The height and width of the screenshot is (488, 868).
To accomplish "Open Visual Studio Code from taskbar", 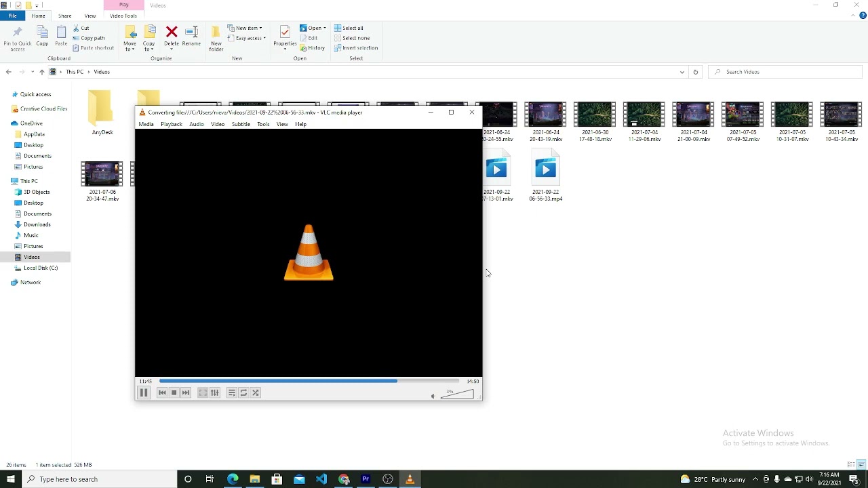I will (x=321, y=479).
